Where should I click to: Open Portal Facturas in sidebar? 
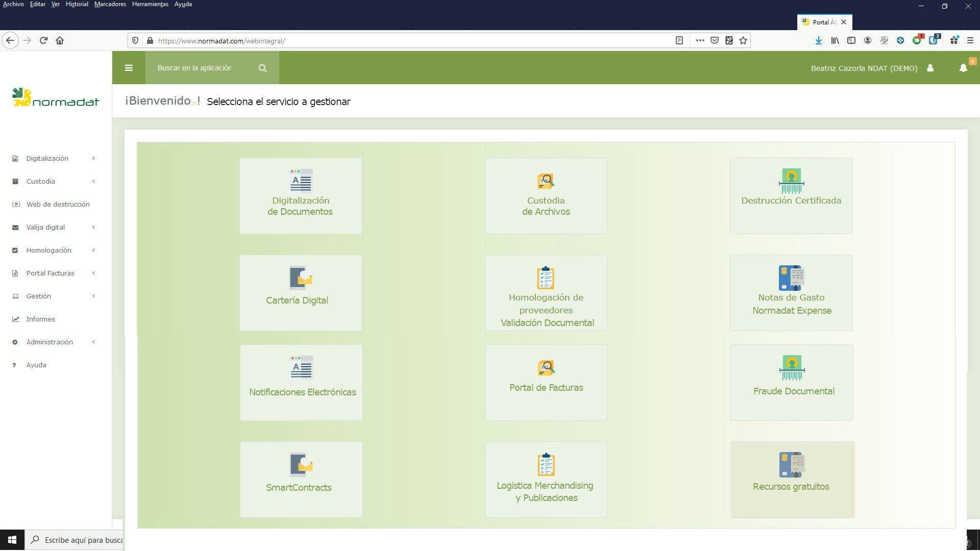[50, 273]
